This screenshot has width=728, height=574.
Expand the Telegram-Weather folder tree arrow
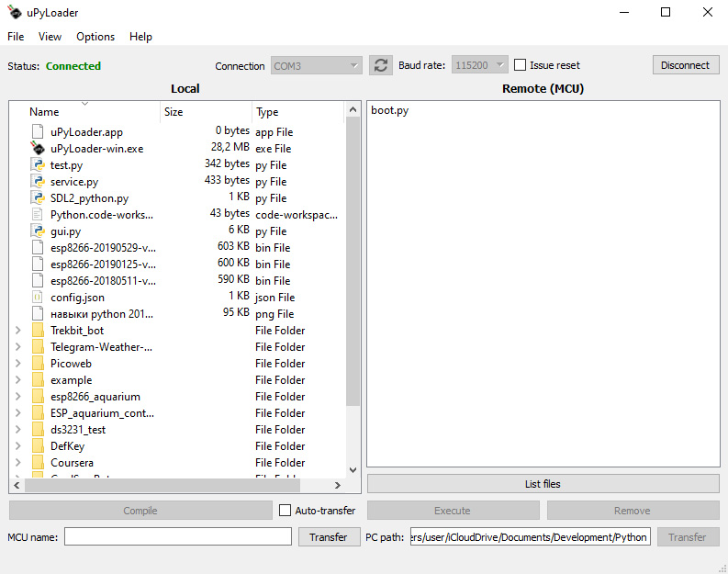(x=18, y=347)
